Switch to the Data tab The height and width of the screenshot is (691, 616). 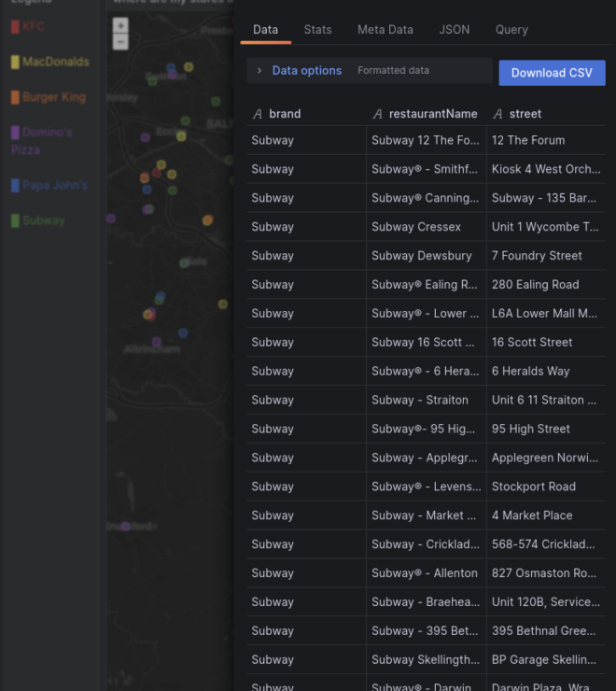pos(266,30)
